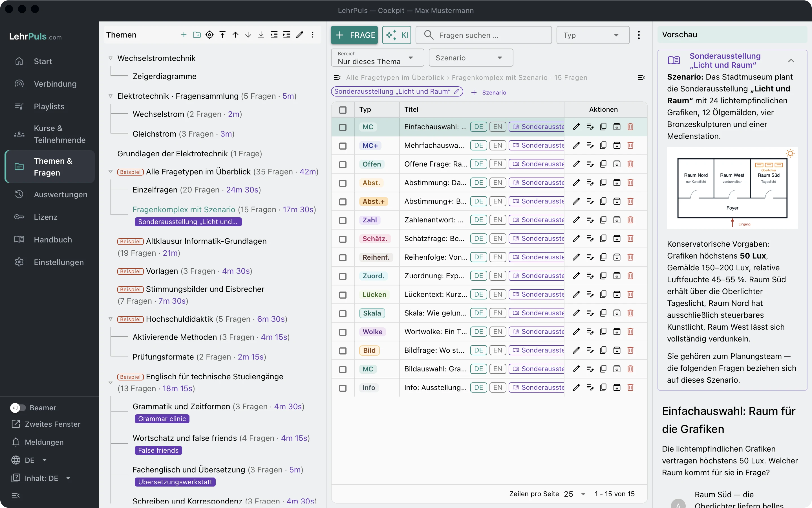Image resolution: width=812 pixels, height=508 pixels.
Task: Select the Schätzfrage row checkbox
Action: click(343, 239)
